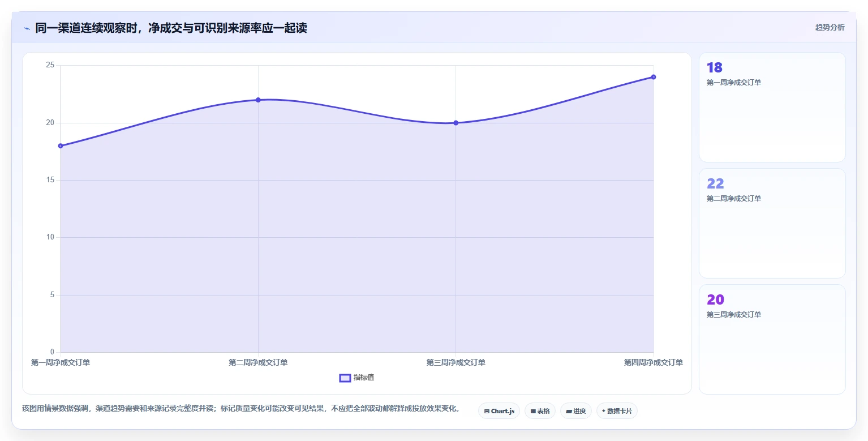
Task: Open the card showing 22 第二周净成交订单
Action: point(772,224)
